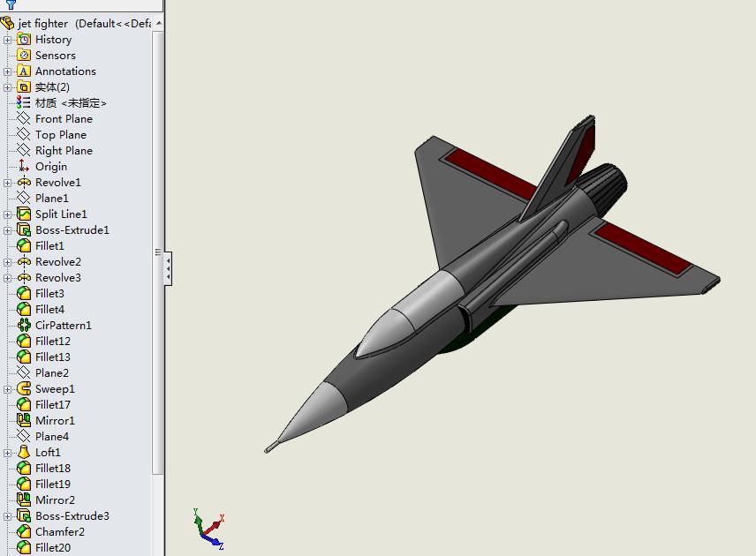Select Fillet19 in the feature tree

click(x=53, y=485)
